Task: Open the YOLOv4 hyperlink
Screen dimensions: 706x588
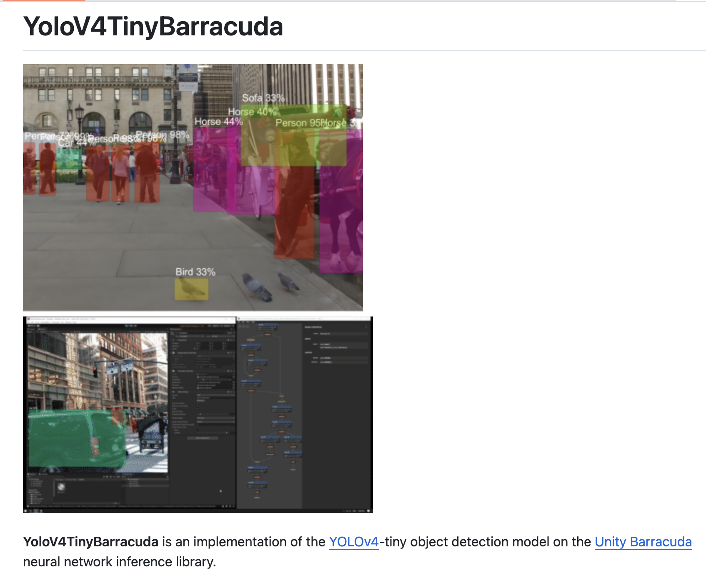Action: 354,542
